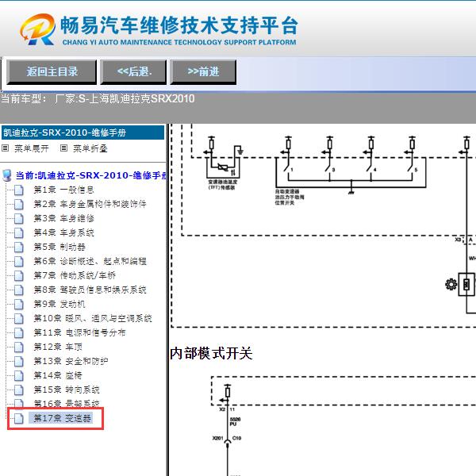This screenshot has height=476, width=476.
Task: Open 第14章 座椅
Action: pyautogui.click(x=58, y=375)
